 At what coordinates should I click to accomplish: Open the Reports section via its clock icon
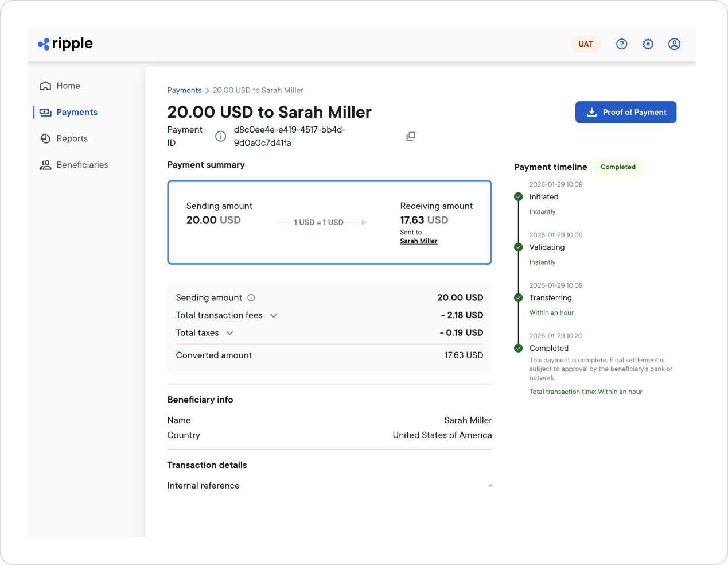44,138
